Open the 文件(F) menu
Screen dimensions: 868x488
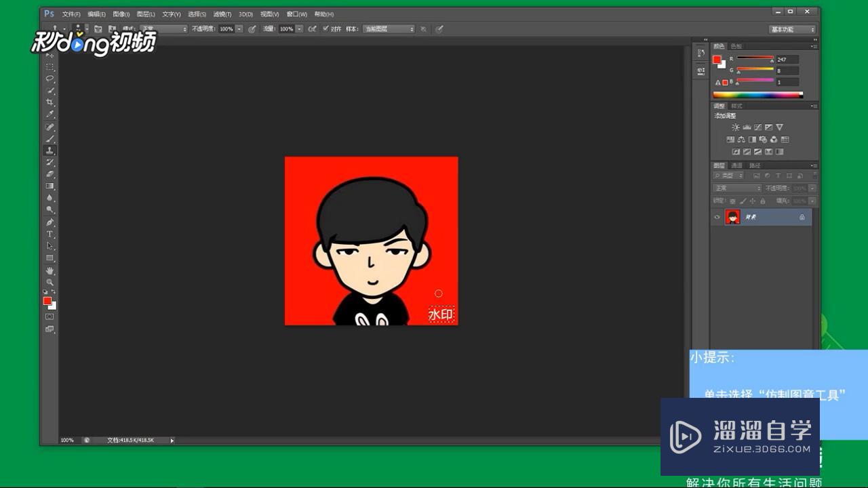coord(71,14)
